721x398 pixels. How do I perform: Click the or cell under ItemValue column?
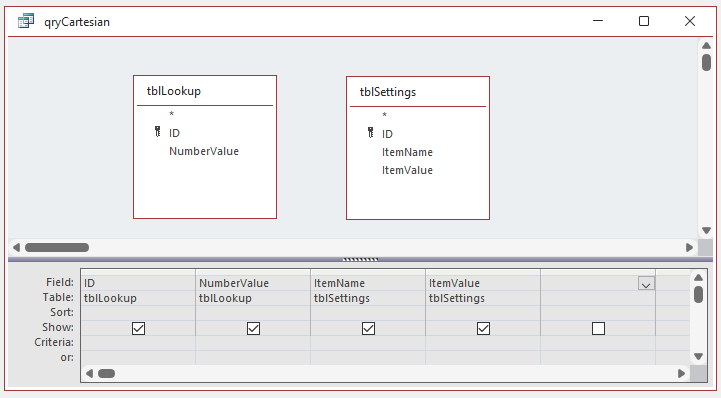[x=483, y=358]
